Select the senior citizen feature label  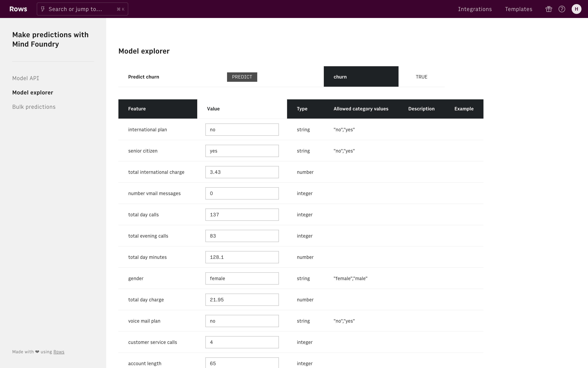(143, 151)
